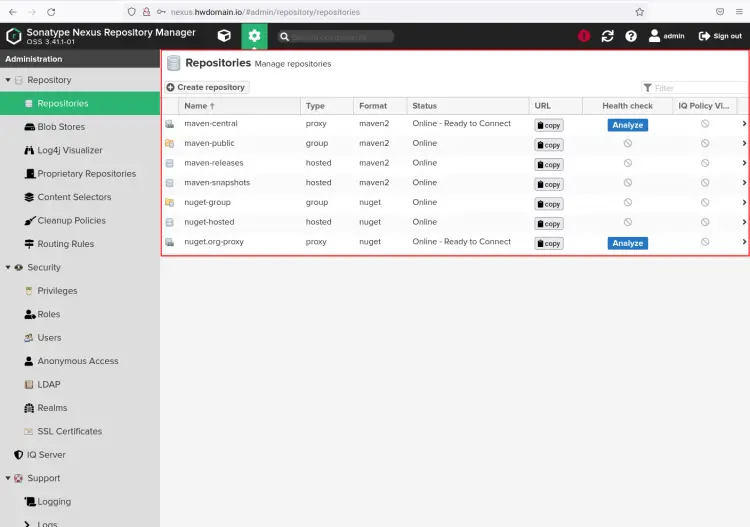Copy URL for maven-central
Viewport: 750px width, 527px height.
(549, 125)
